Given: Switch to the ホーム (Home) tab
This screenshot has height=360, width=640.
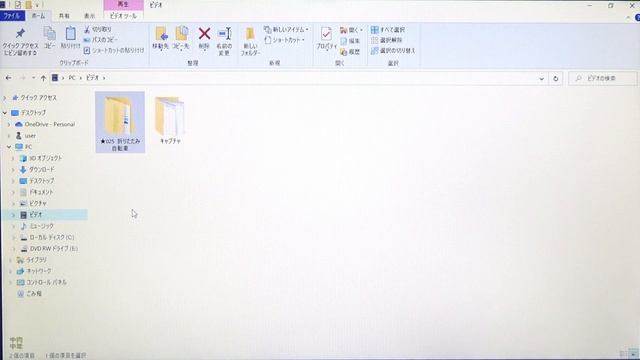Looking at the screenshot, I should point(38,16).
